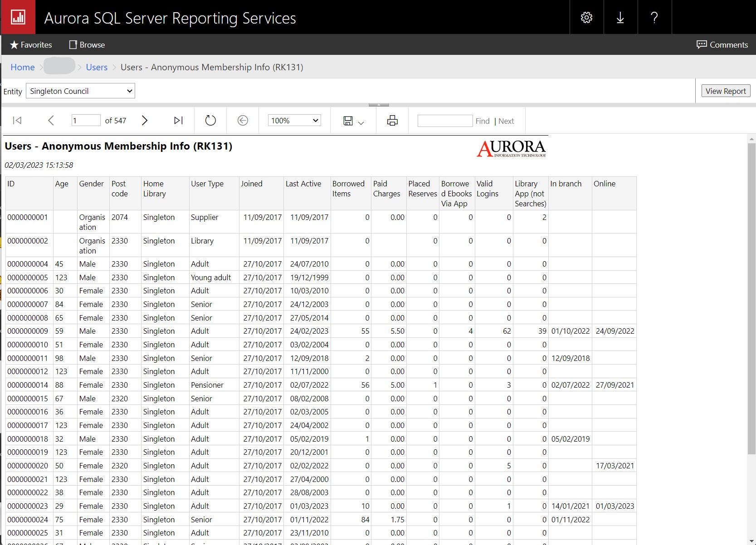Viewport: 756px width, 545px height.
Task: Jump to the first report page
Action: pyautogui.click(x=17, y=120)
